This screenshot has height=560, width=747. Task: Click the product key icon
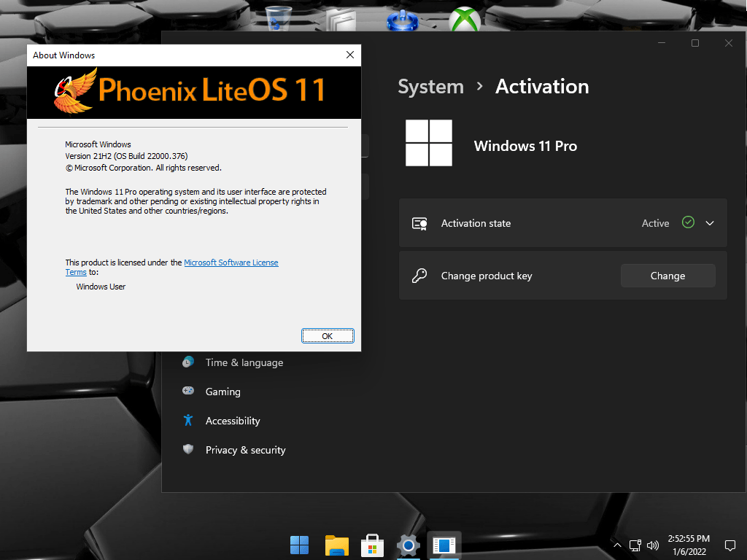click(419, 276)
